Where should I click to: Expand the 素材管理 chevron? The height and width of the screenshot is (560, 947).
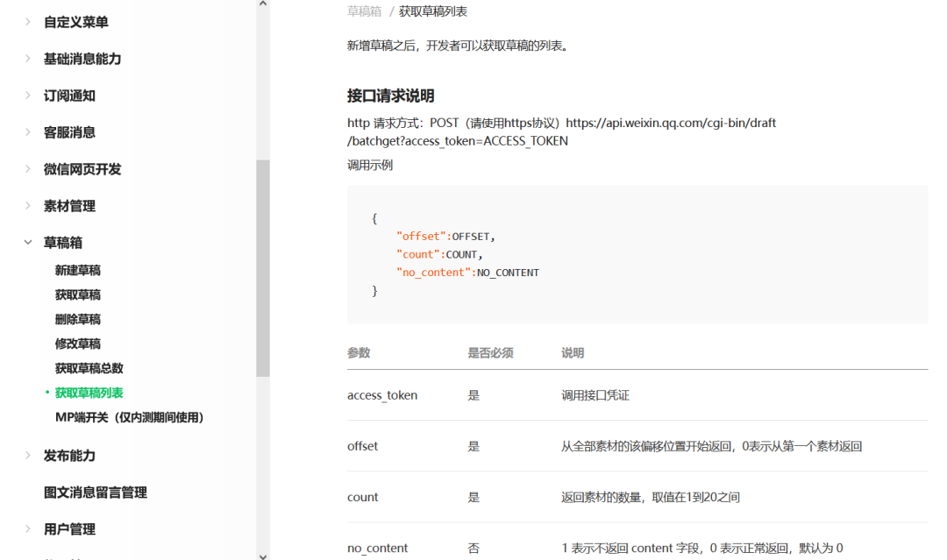tap(28, 206)
